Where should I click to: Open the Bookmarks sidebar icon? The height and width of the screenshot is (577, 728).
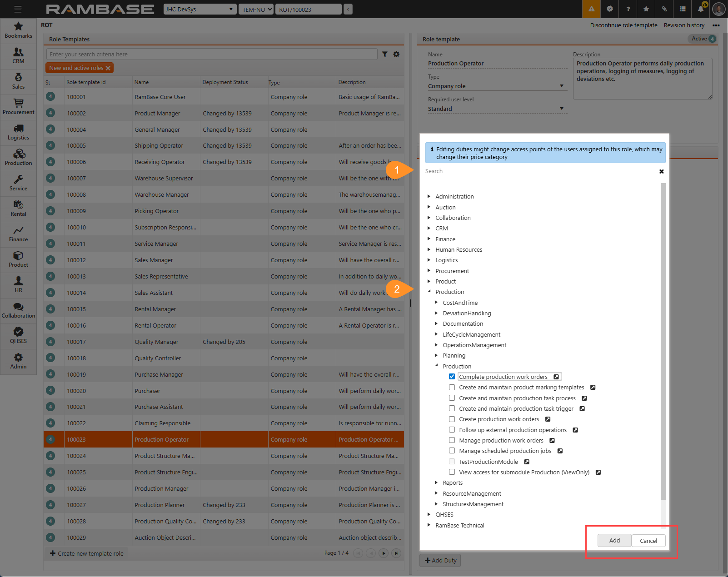(x=18, y=30)
